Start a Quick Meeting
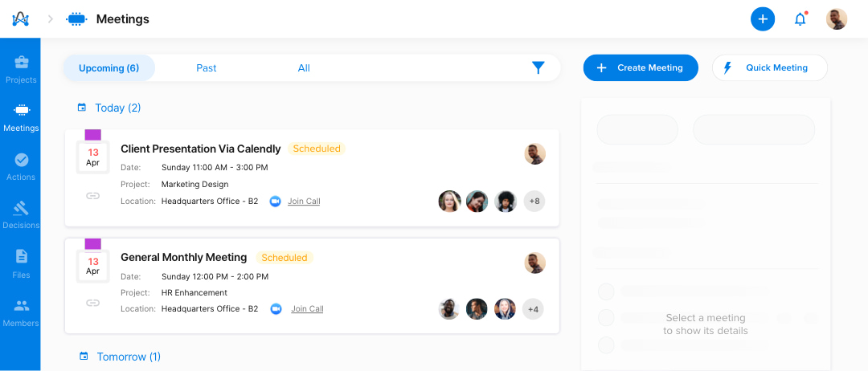The image size is (868, 371). (x=769, y=67)
